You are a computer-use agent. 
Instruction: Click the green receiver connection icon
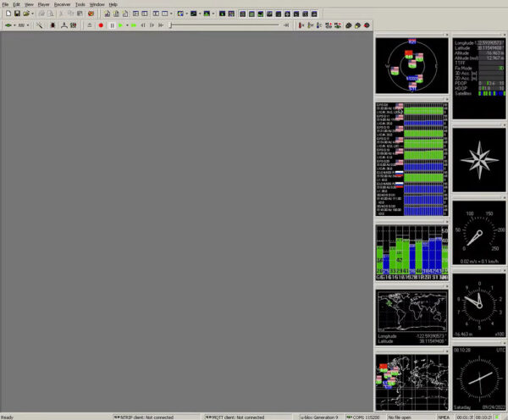point(8,25)
